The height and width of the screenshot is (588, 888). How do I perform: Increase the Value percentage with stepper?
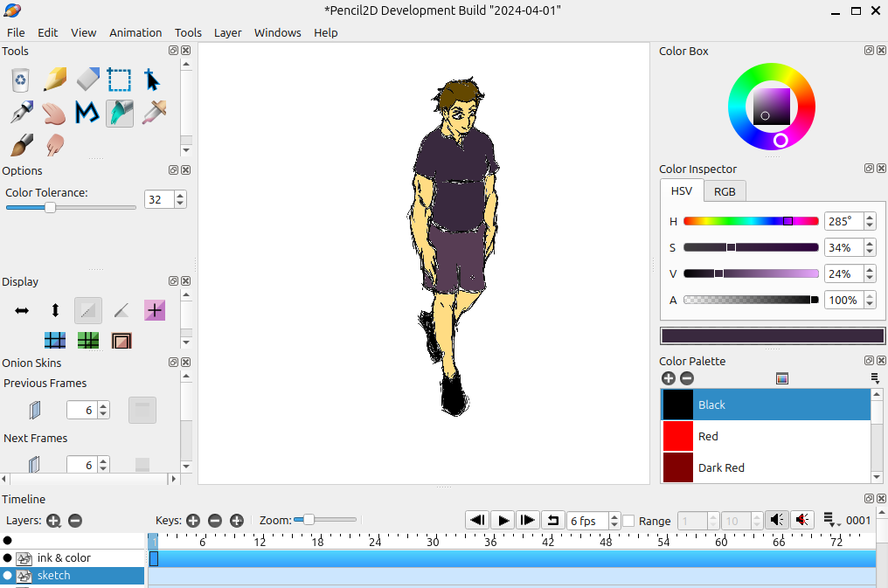pyautogui.click(x=870, y=270)
